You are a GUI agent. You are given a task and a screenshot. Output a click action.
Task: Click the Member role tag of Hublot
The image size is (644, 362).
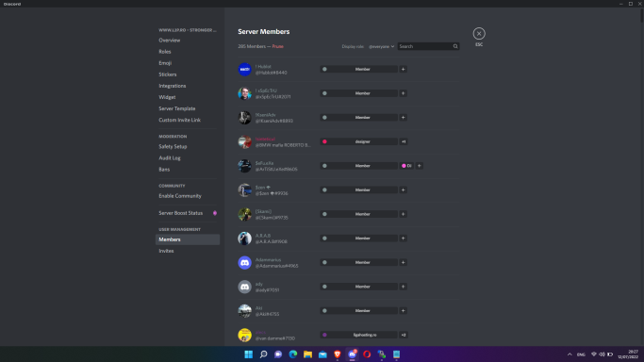[358, 69]
